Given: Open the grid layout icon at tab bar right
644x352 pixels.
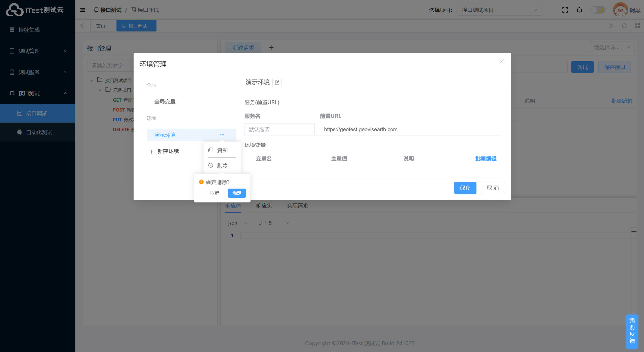Looking at the screenshot, I should coord(637,26).
